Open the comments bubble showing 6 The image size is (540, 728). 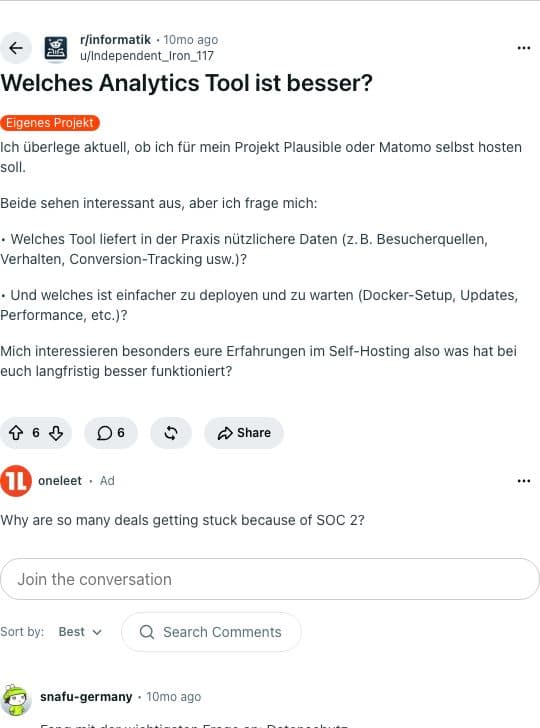pyautogui.click(x=111, y=433)
